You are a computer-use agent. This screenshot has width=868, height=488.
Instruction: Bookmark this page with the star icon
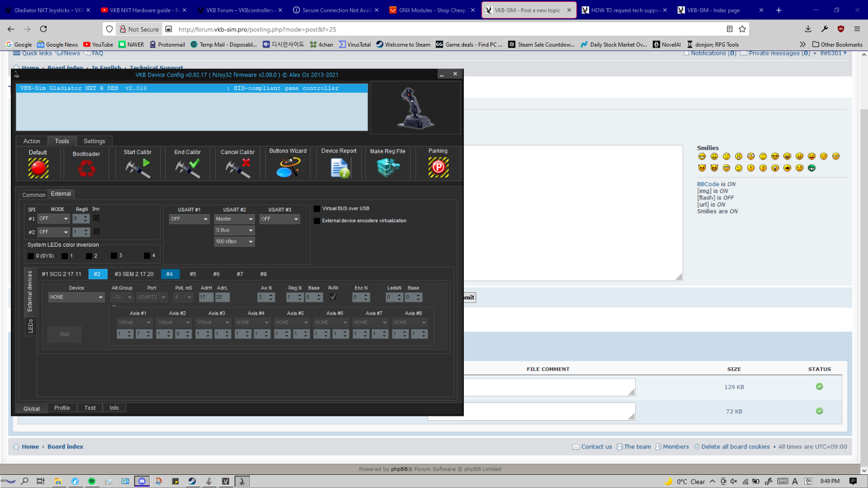tap(742, 29)
